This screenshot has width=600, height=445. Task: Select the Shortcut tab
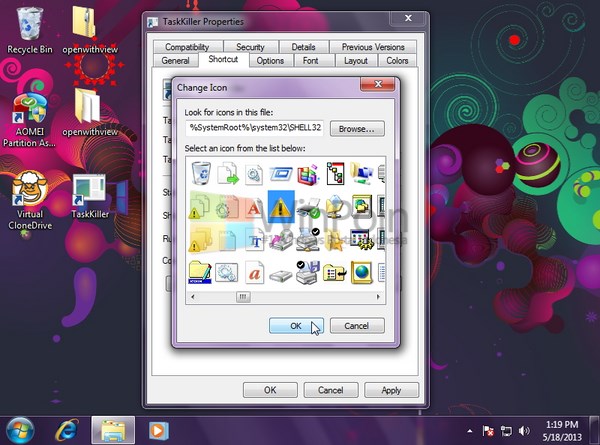coord(223,59)
